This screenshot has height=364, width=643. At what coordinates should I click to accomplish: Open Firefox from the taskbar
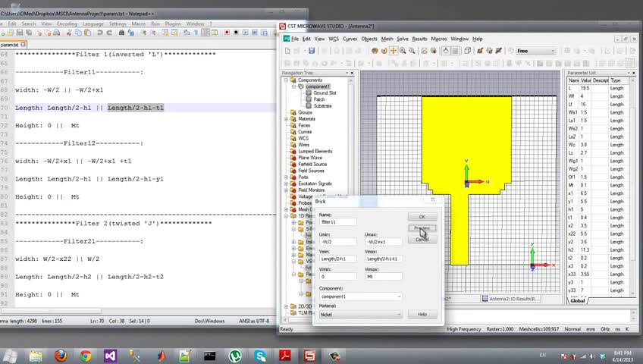[x=60, y=355]
